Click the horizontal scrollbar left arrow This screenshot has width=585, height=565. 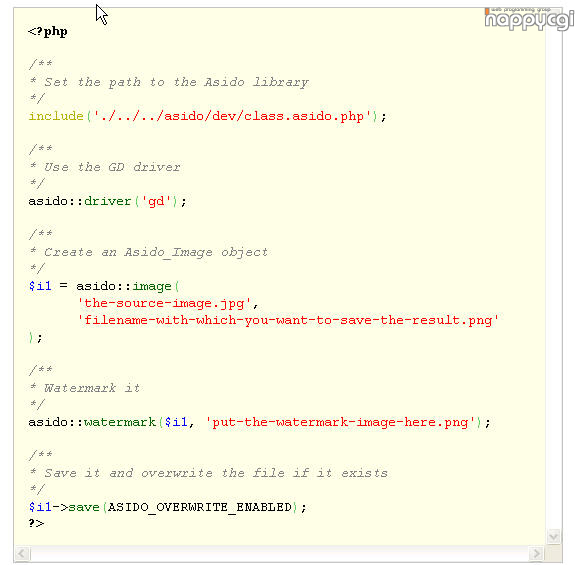click(22, 553)
